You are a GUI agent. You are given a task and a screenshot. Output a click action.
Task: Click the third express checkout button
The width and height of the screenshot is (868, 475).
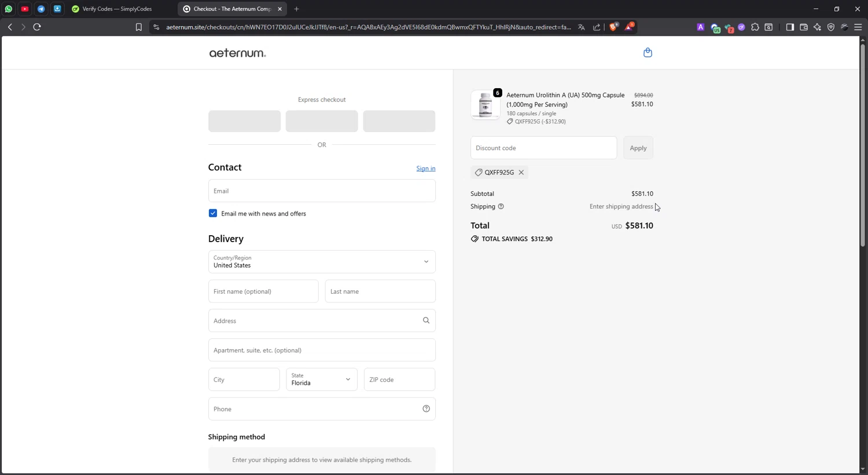click(x=399, y=122)
